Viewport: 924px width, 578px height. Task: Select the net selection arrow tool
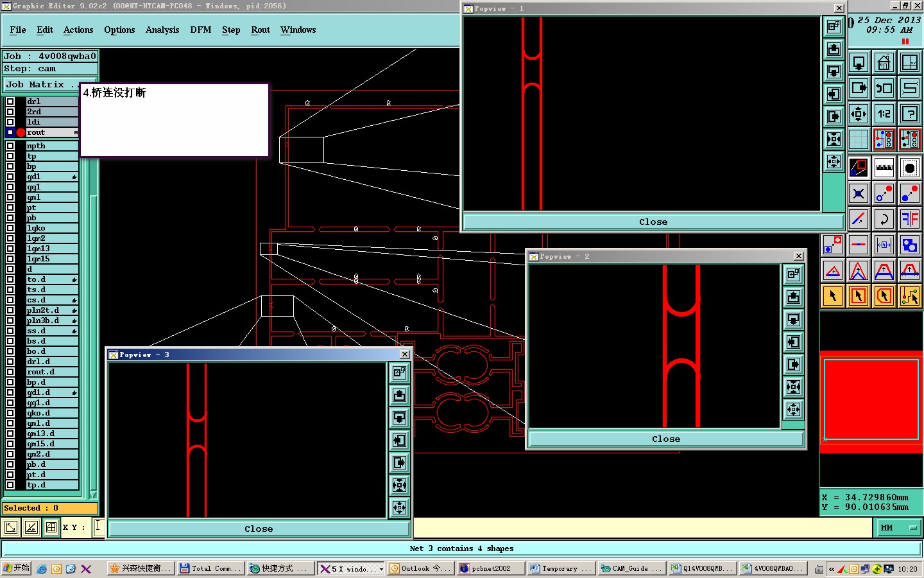(910, 296)
